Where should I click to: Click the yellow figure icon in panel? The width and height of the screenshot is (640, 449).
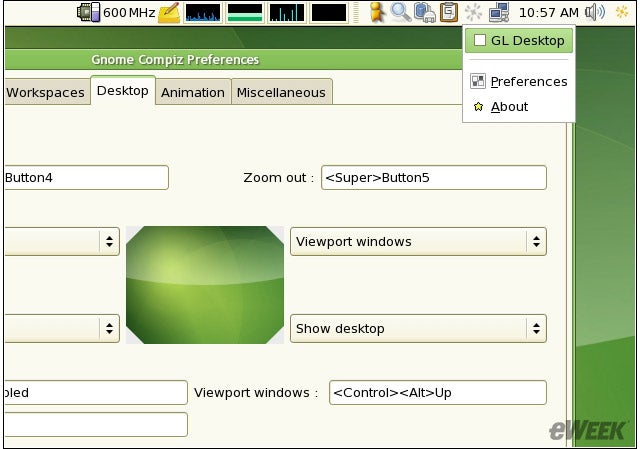[x=378, y=12]
